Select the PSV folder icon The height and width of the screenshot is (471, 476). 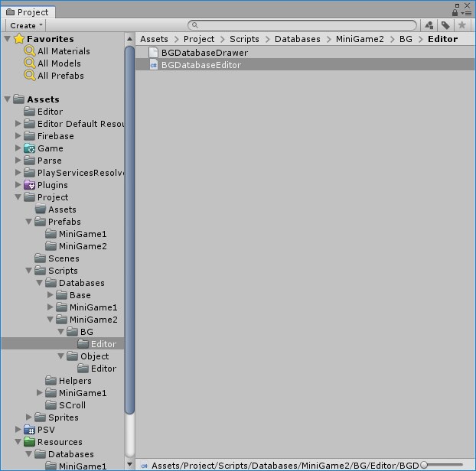click(29, 430)
